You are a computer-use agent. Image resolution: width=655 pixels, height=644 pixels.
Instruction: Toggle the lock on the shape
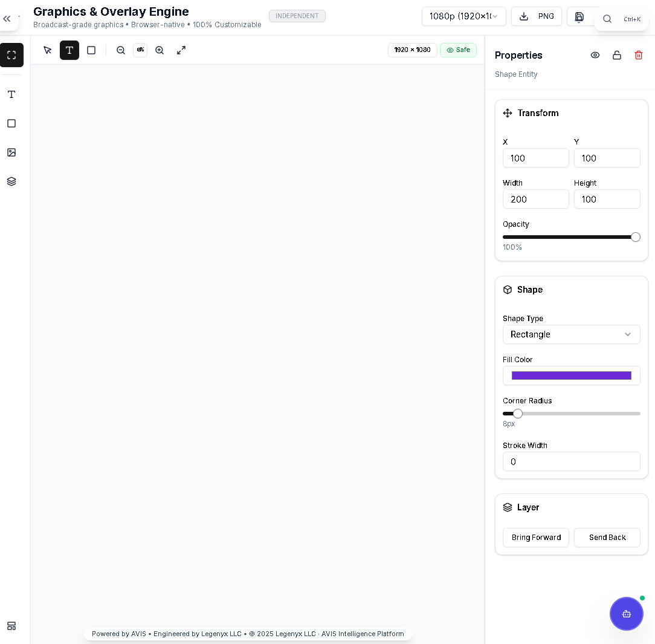(617, 55)
